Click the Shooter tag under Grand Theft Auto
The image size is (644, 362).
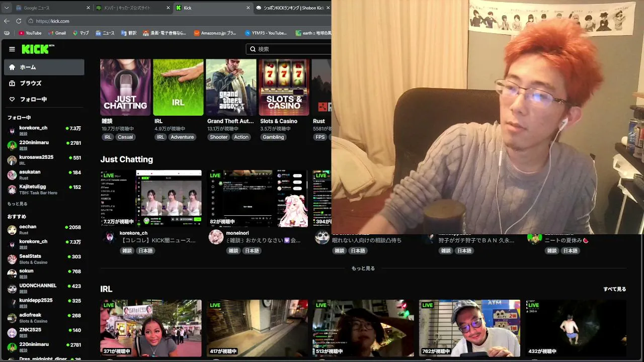[218, 137]
